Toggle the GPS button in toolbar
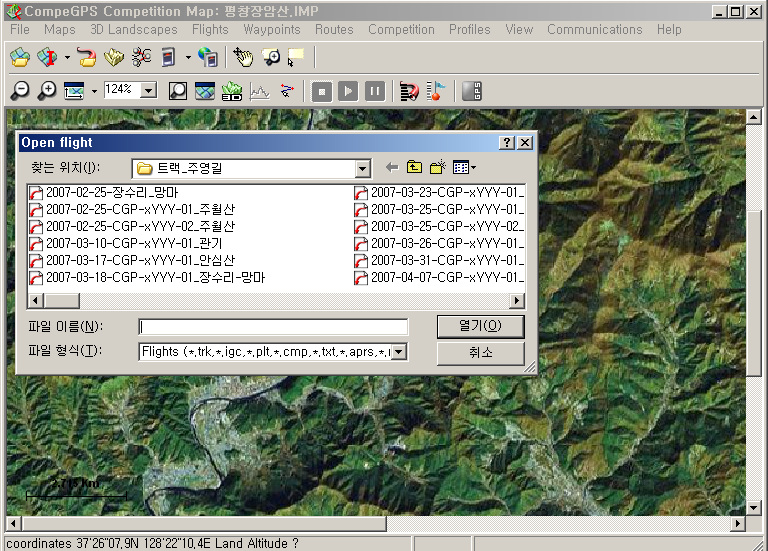 [x=472, y=91]
